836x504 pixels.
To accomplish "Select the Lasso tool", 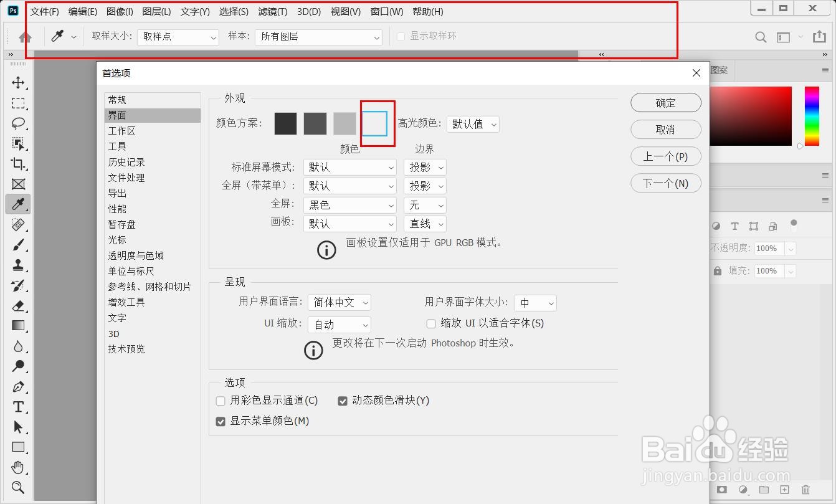I will click(x=19, y=123).
